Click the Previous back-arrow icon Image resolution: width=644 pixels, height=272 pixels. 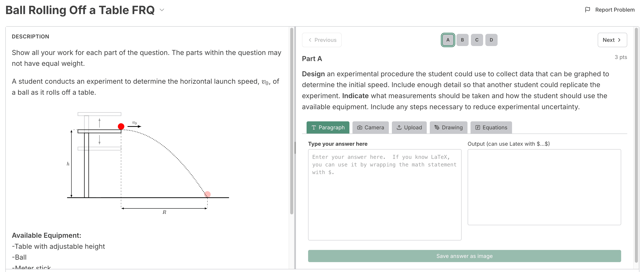(310, 40)
